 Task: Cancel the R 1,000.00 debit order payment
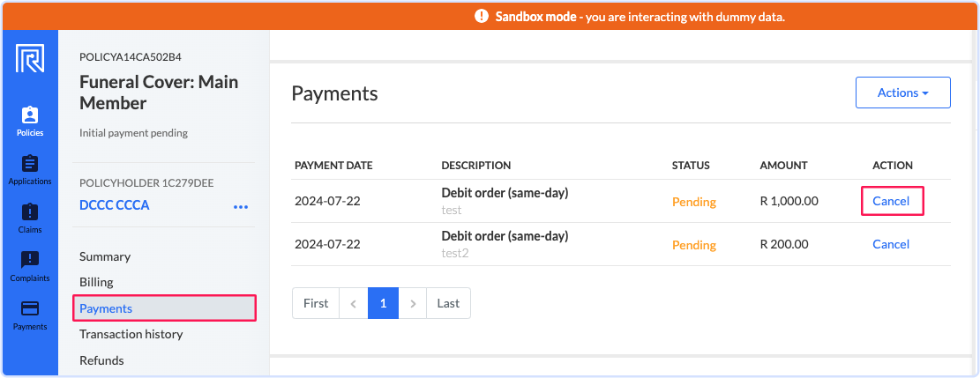(x=891, y=201)
